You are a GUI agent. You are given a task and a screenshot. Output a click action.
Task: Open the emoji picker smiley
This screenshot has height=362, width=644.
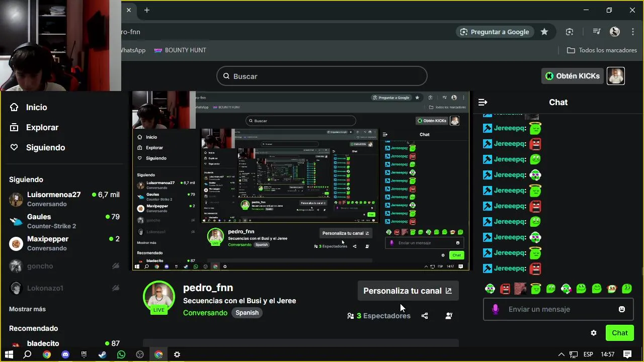click(x=622, y=309)
